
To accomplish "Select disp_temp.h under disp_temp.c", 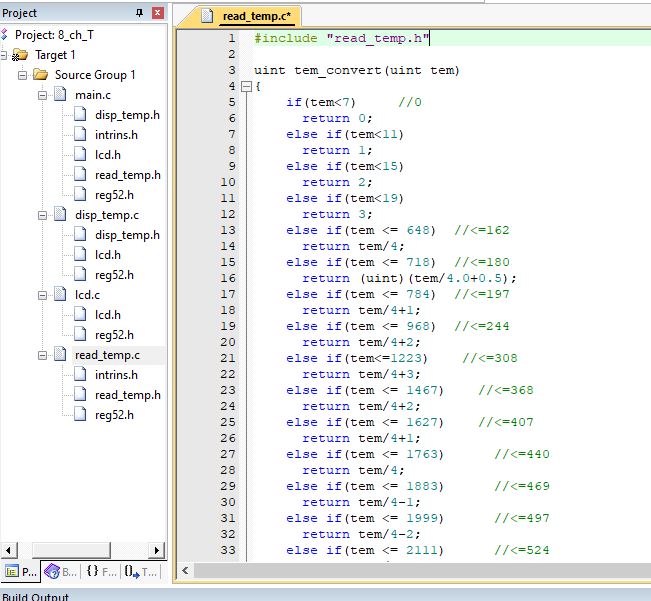I will point(127,235).
